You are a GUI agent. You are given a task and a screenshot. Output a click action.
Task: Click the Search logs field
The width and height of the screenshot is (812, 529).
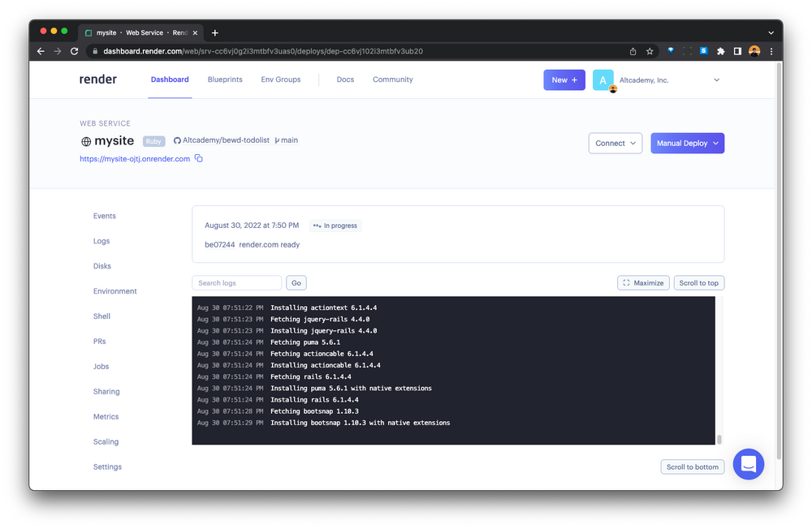tap(236, 283)
